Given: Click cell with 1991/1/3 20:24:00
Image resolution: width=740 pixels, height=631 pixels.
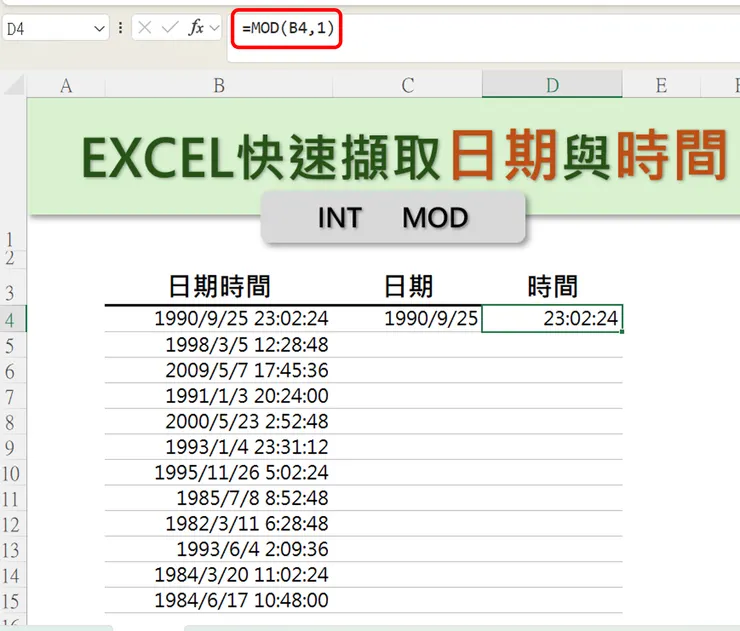Looking at the screenshot, I should [x=219, y=396].
